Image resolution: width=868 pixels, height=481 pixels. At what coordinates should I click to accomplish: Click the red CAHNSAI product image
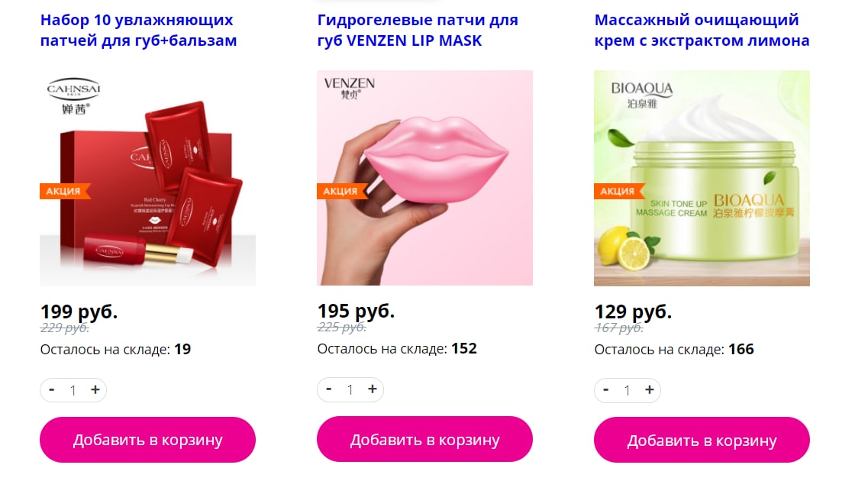(x=148, y=178)
